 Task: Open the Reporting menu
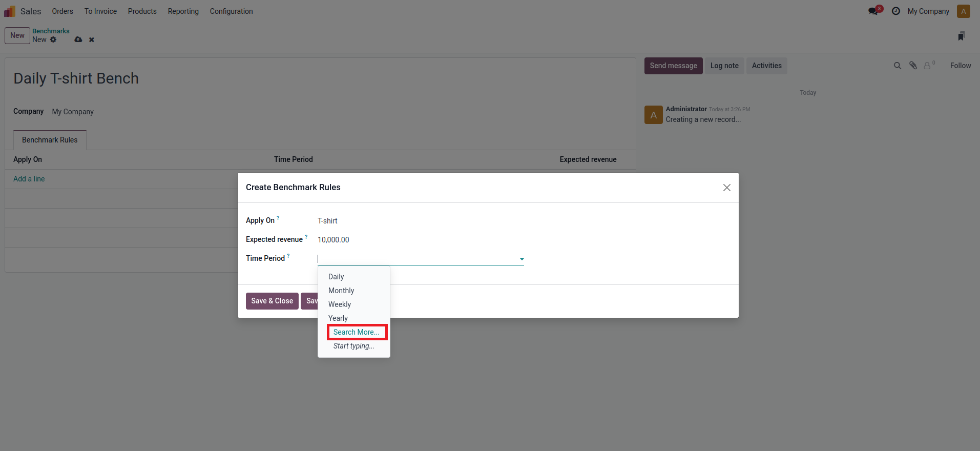pos(183,11)
